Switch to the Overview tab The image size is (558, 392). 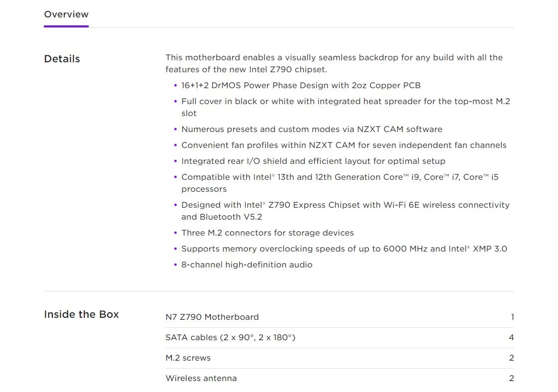66,14
